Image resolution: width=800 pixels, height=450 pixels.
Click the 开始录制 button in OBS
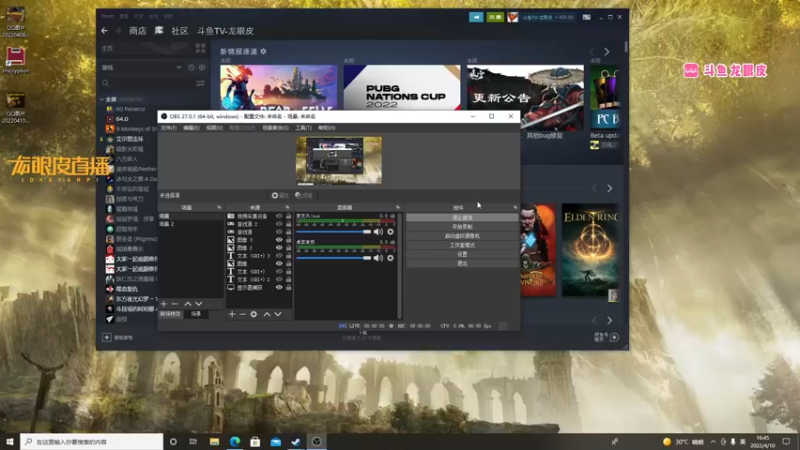point(462,227)
